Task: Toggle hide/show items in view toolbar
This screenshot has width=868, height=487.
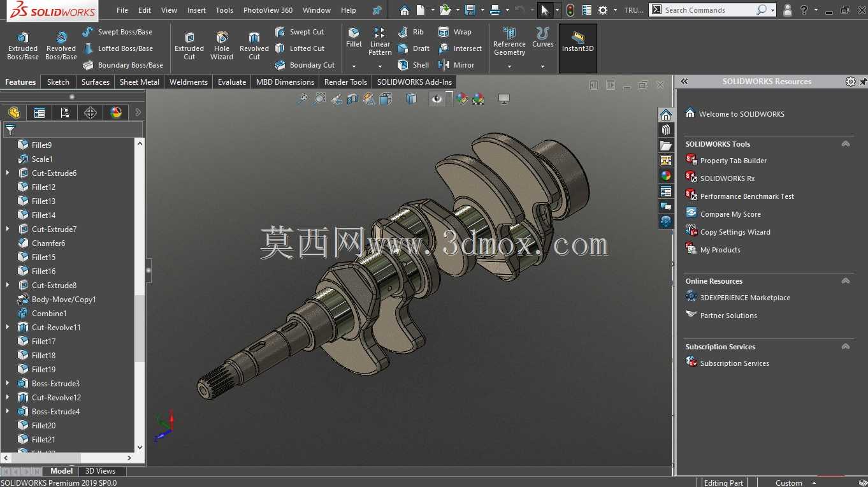Action: [437, 99]
